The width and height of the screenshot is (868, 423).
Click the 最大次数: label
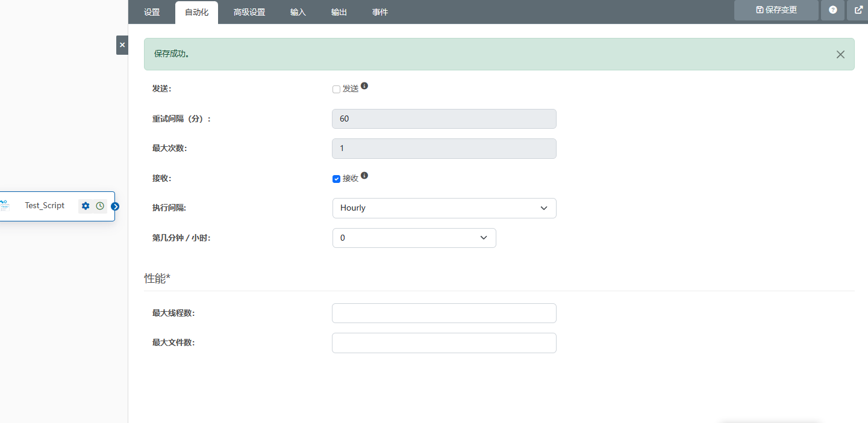pos(169,149)
